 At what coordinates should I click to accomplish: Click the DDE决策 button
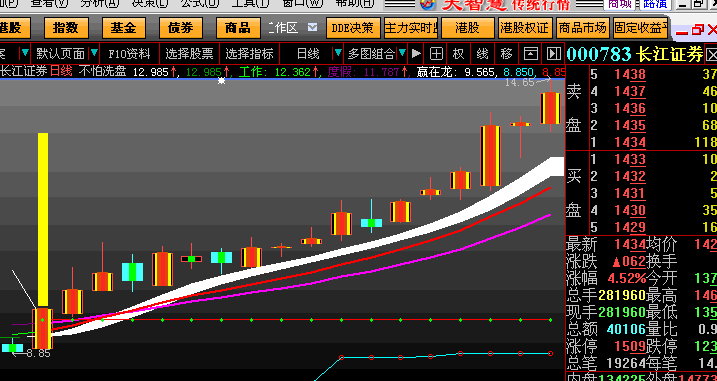tap(353, 28)
